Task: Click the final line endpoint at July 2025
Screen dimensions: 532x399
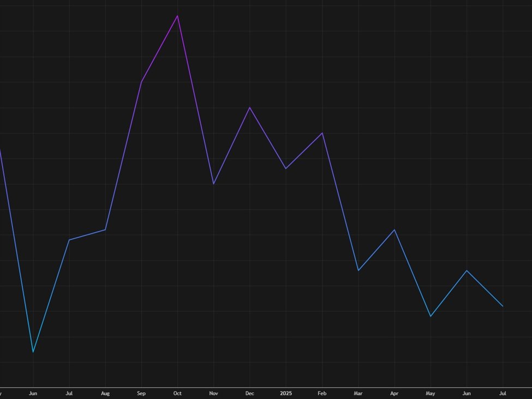Action: click(503, 306)
